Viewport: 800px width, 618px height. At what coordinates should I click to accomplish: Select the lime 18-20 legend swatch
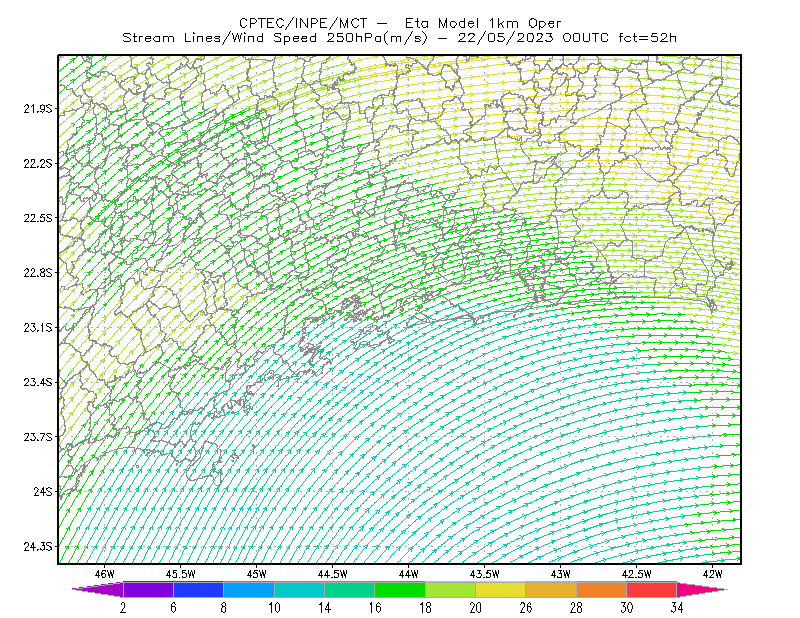point(451,589)
